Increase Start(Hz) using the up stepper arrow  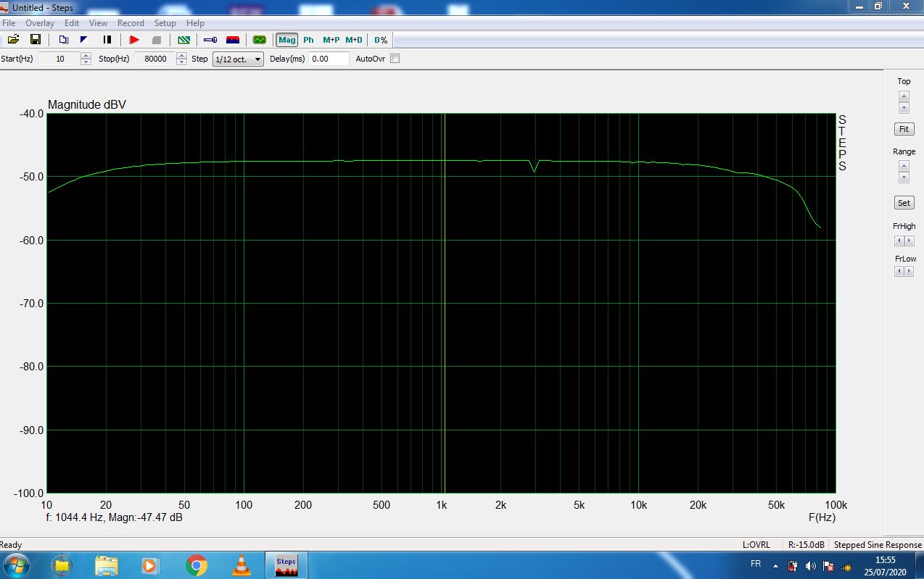[x=86, y=56]
